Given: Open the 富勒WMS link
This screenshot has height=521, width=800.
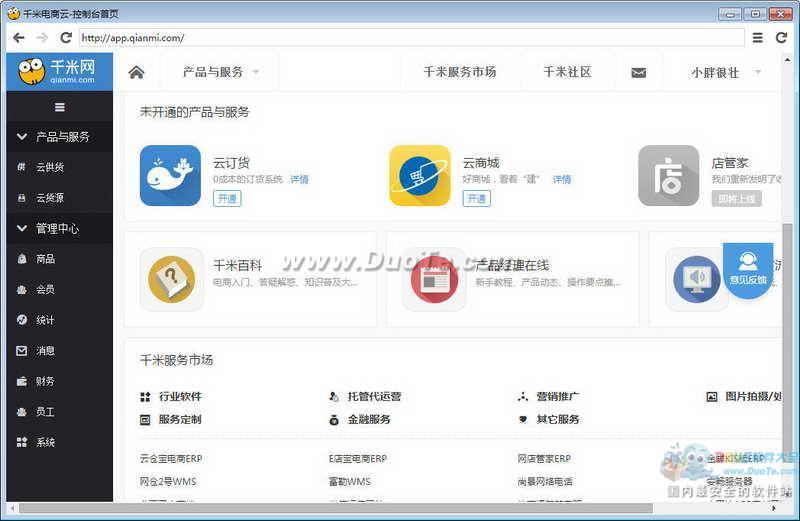Looking at the screenshot, I should tap(350, 481).
